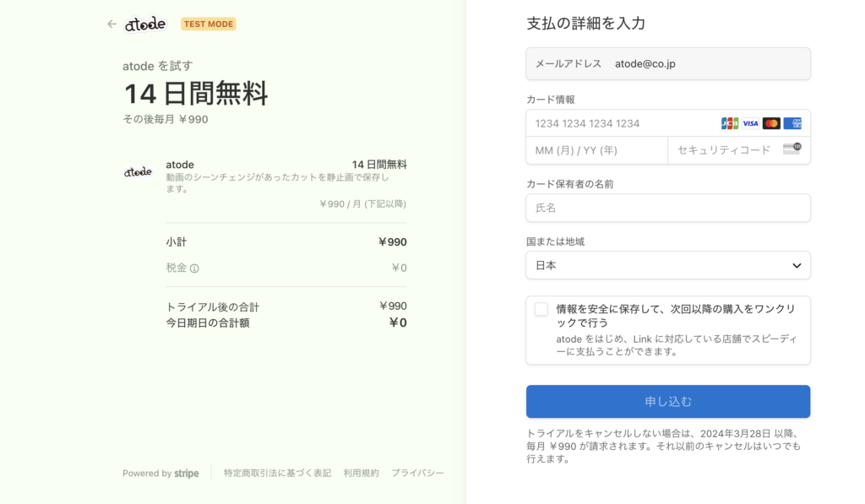Focus the MM / YY expiry field
This screenshot has width=865, height=504.
pyautogui.click(x=597, y=150)
